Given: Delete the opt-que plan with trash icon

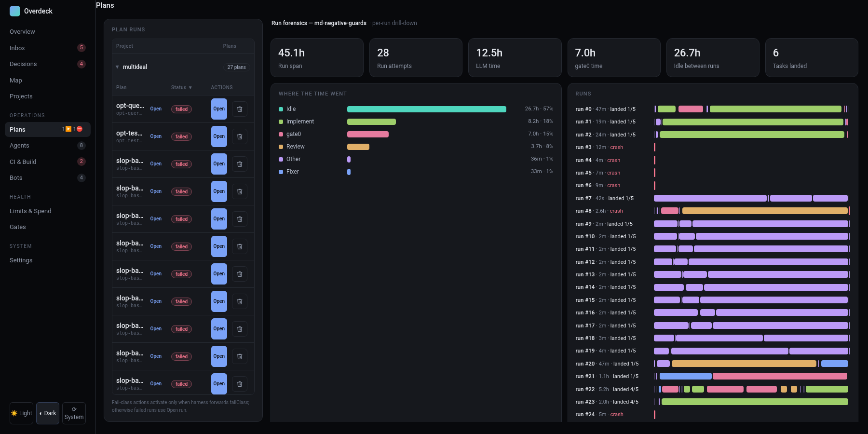Looking at the screenshot, I should 240,109.
